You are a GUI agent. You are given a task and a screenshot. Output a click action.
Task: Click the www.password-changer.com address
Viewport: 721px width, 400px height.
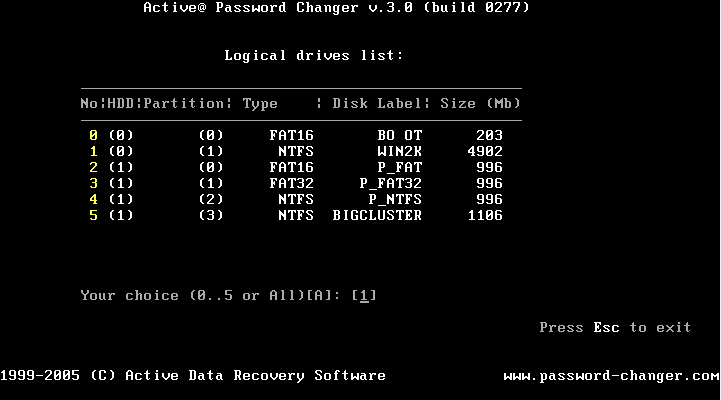tap(612, 376)
